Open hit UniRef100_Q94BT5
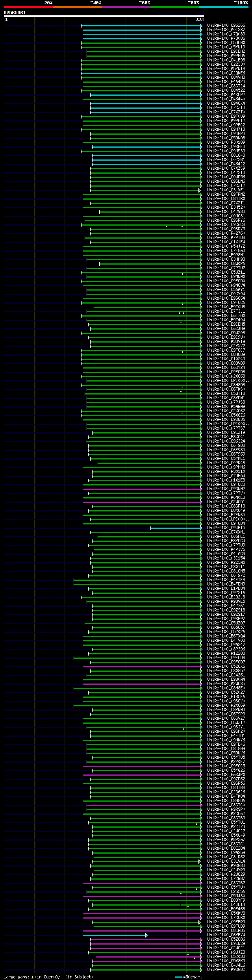 [x=226, y=528]
